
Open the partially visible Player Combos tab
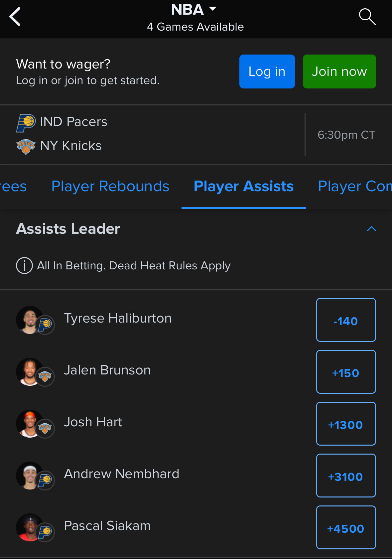pyautogui.click(x=354, y=186)
